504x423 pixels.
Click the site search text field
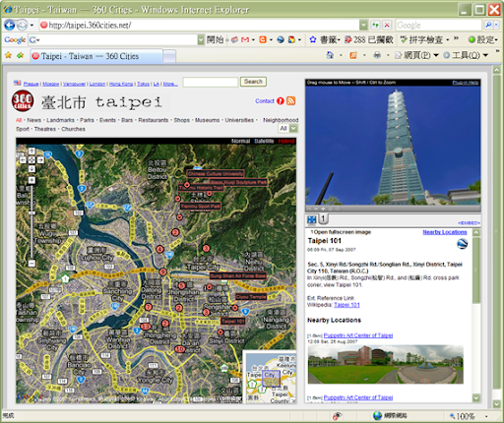(x=211, y=82)
